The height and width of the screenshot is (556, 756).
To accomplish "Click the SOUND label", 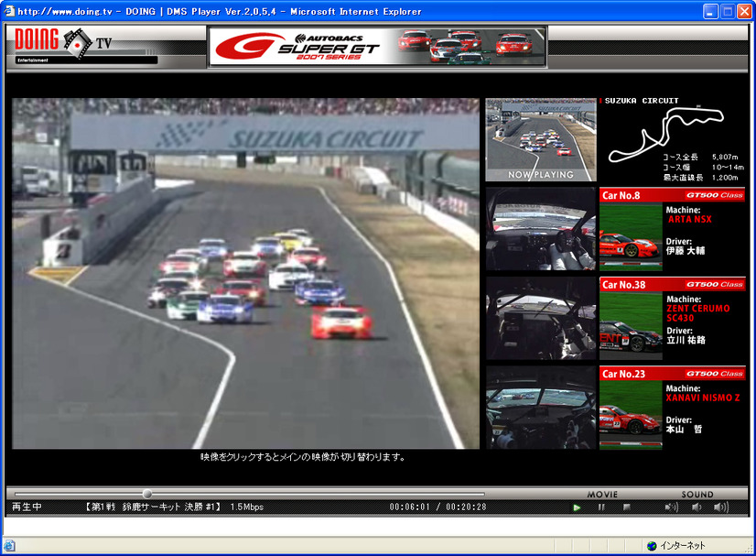I will click(697, 495).
